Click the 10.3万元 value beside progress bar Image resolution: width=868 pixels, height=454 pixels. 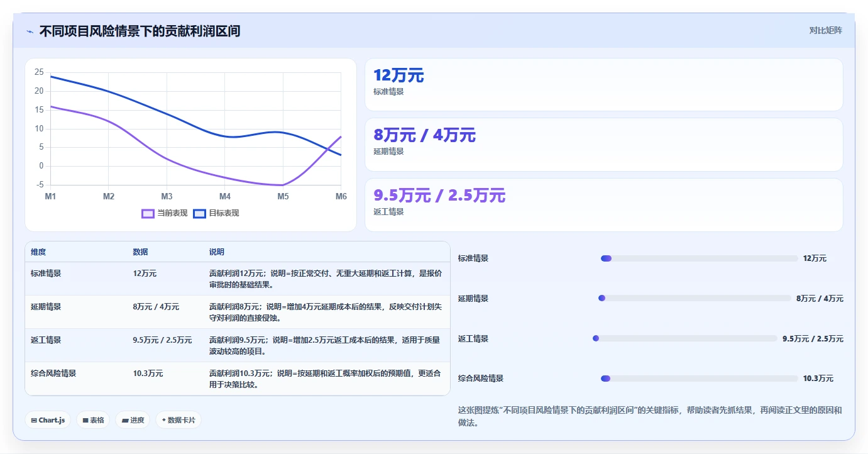[x=818, y=379]
